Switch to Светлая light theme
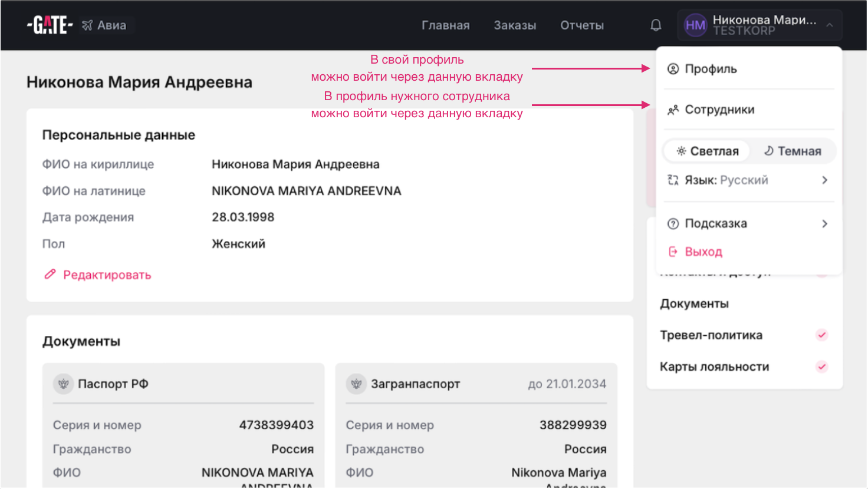 click(707, 151)
